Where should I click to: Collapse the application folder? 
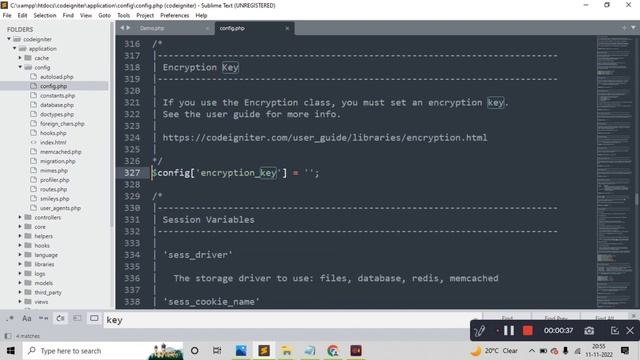14,49
